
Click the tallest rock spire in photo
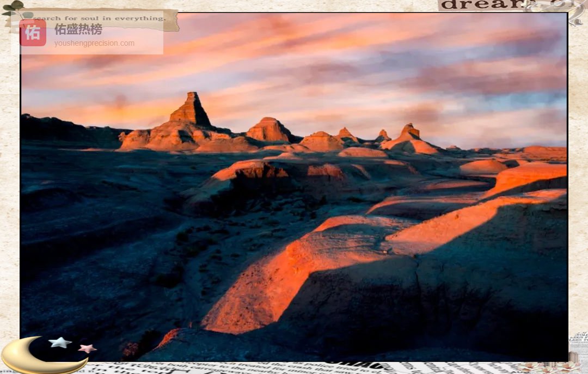[191, 109]
